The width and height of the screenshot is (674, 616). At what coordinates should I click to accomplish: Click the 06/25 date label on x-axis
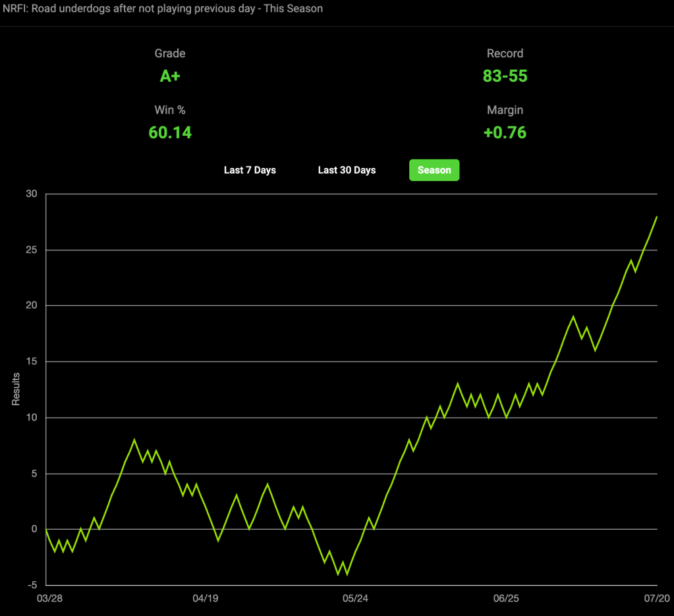(506, 598)
